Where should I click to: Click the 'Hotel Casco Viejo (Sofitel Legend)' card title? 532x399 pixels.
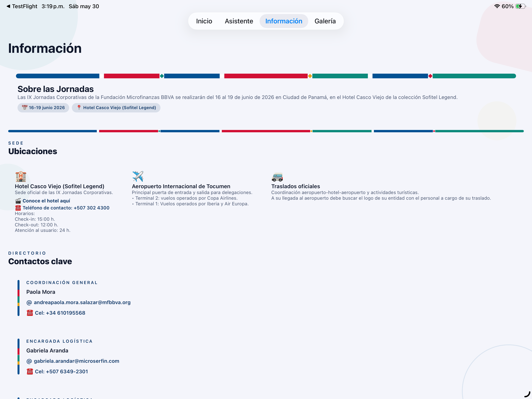60,186
